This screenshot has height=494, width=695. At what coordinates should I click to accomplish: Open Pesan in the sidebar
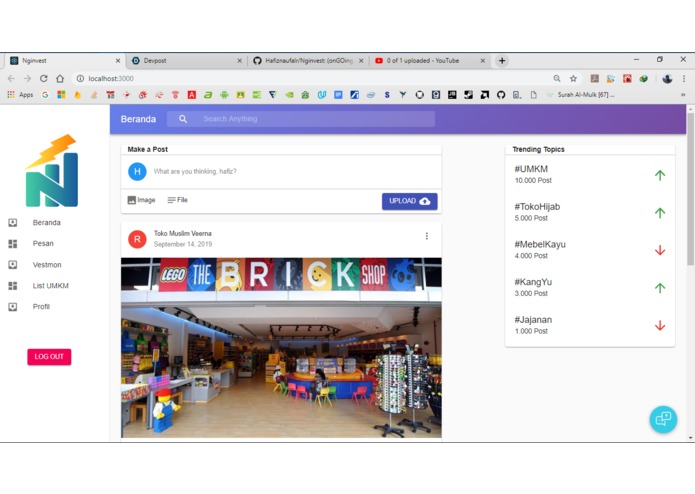(43, 243)
